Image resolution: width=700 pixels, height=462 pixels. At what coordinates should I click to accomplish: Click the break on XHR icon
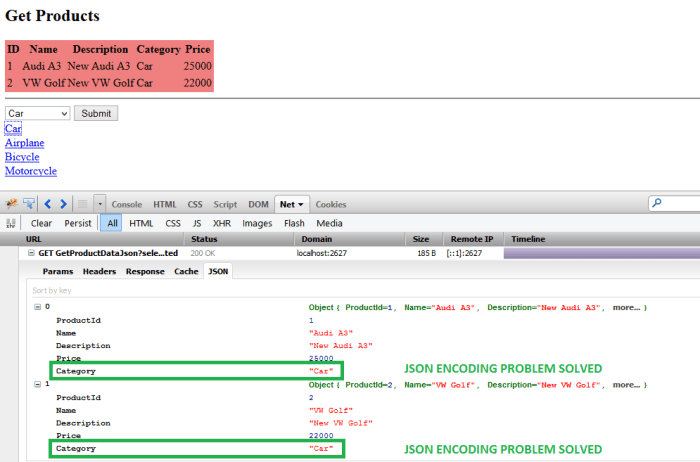(x=12, y=223)
